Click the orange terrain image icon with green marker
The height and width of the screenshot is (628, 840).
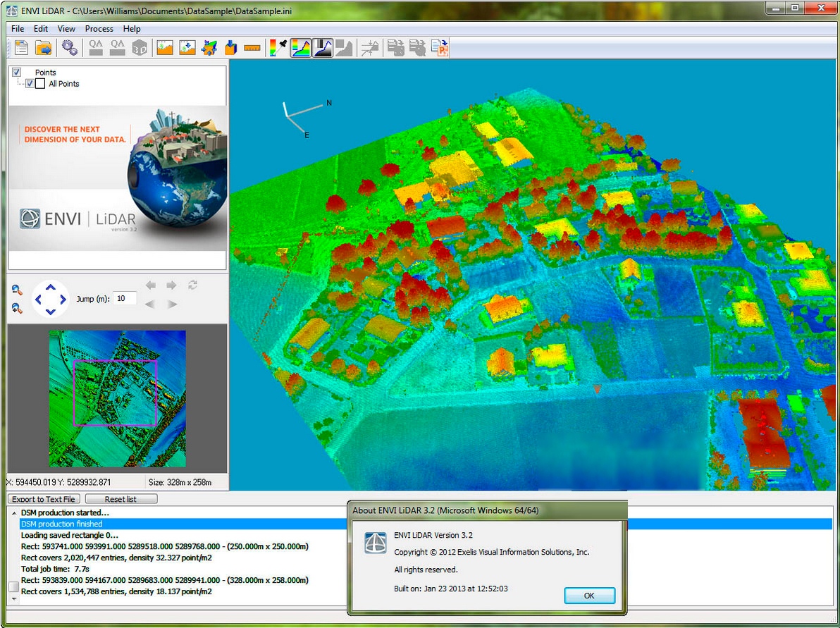pyautogui.click(x=165, y=48)
